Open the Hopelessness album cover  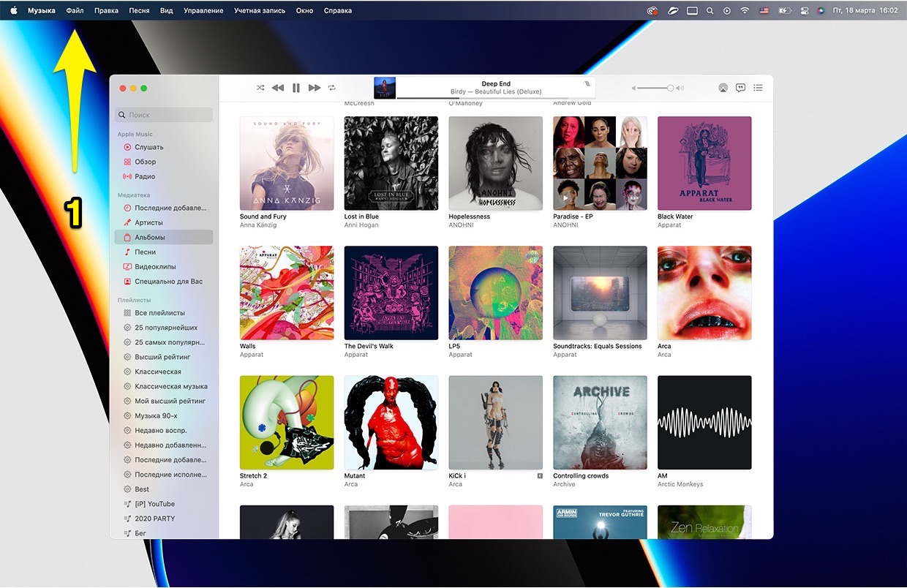(496, 163)
